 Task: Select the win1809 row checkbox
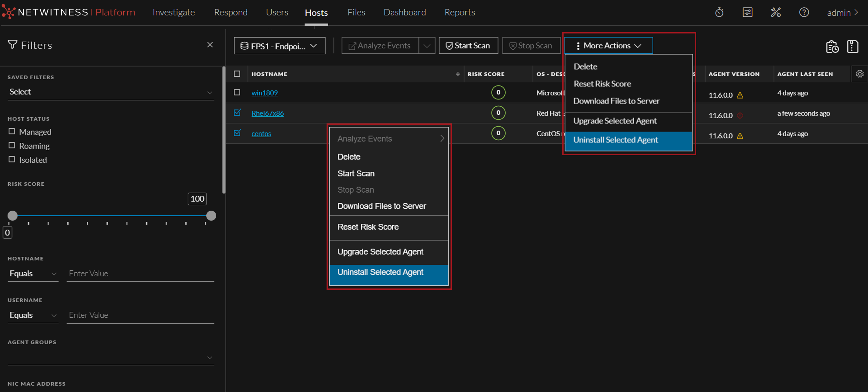pos(237,93)
